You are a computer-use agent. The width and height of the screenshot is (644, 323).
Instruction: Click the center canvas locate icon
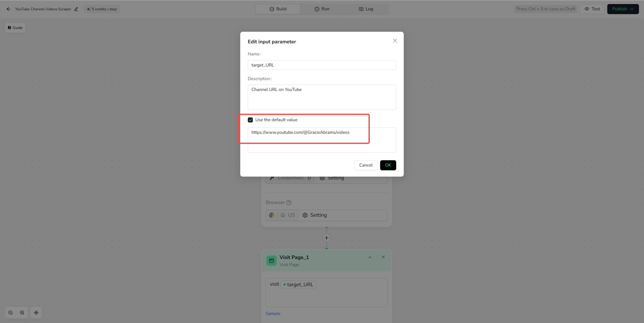click(36, 313)
